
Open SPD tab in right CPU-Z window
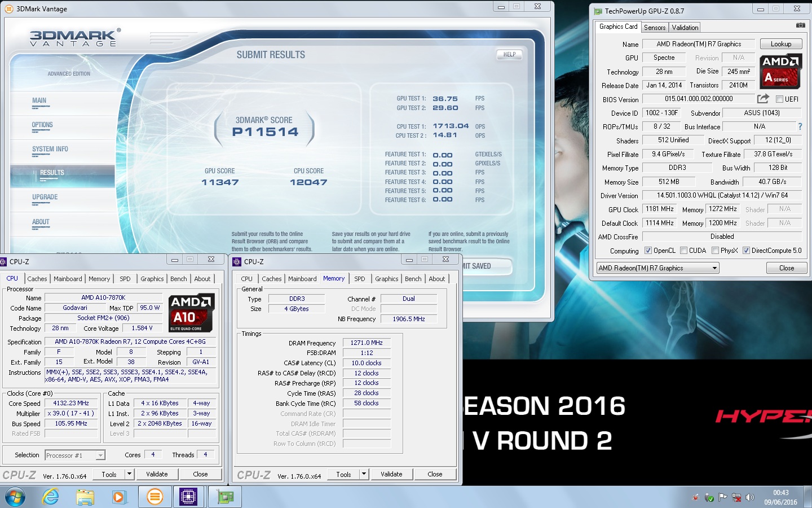point(360,279)
